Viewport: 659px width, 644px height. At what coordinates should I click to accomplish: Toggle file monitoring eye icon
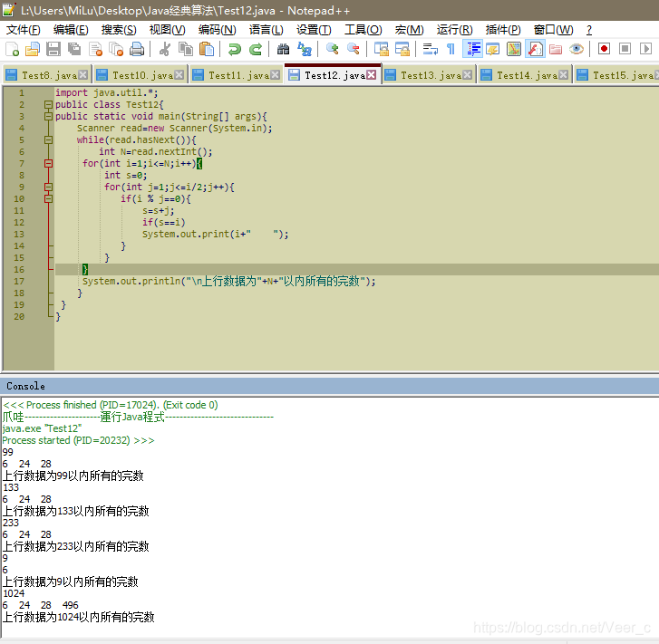pos(577,49)
